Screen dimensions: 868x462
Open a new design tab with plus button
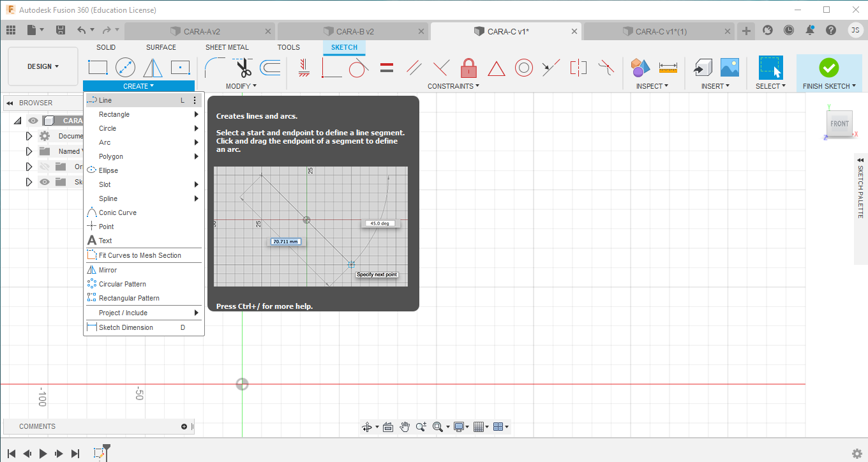pos(746,31)
